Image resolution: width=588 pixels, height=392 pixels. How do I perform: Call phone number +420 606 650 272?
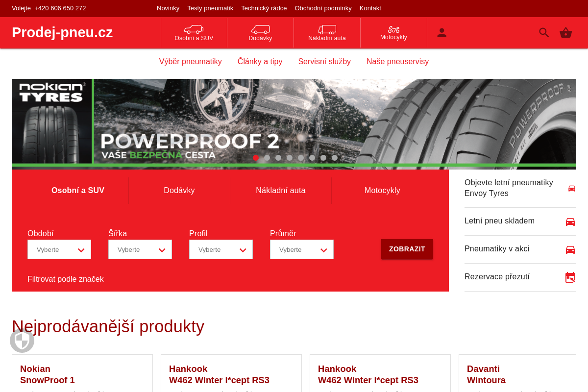[x=60, y=8]
